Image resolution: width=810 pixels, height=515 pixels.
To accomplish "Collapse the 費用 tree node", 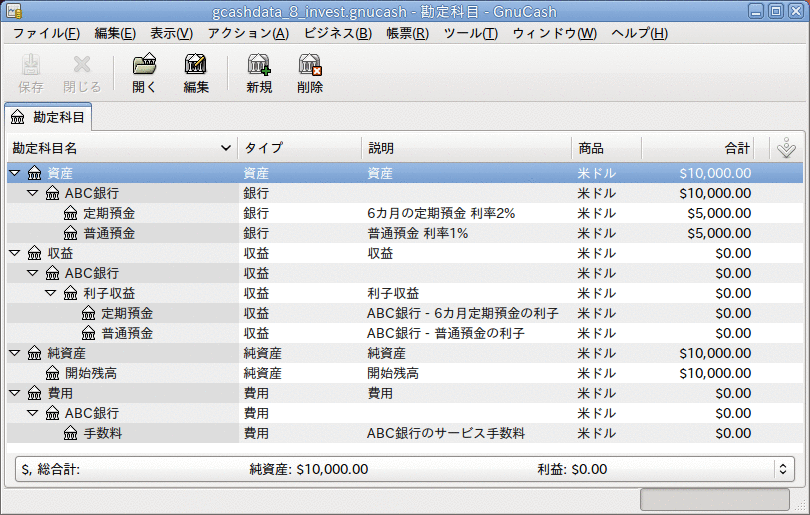I will [15, 393].
